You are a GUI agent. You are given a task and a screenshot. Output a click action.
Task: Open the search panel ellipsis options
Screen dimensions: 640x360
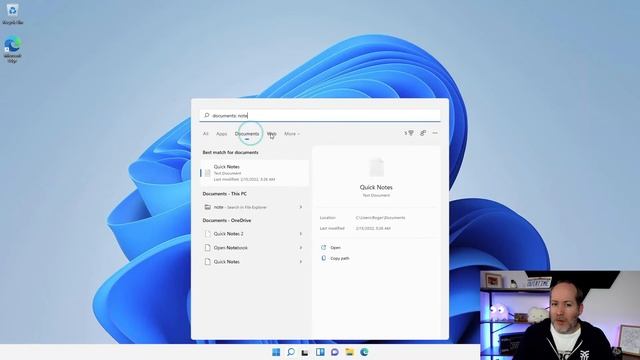coord(435,133)
